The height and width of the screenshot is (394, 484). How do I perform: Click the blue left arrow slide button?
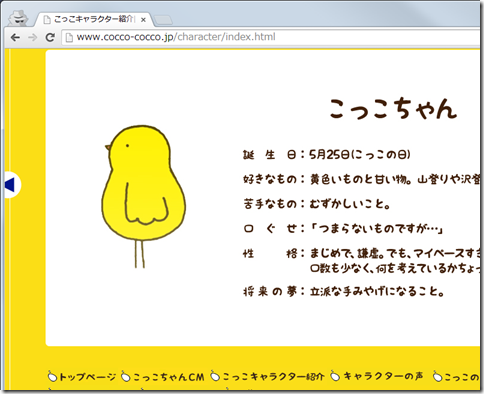pyautogui.click(x=12, y=185)
